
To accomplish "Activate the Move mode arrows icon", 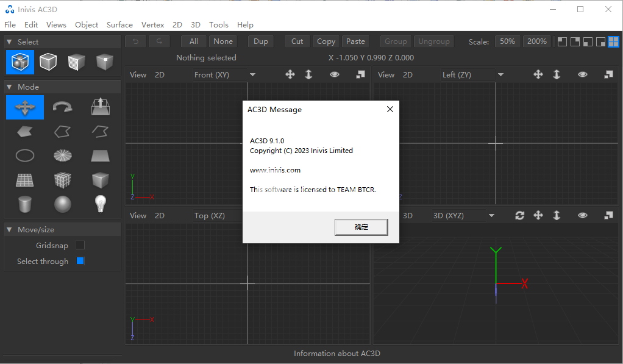I will click(25, 107).
